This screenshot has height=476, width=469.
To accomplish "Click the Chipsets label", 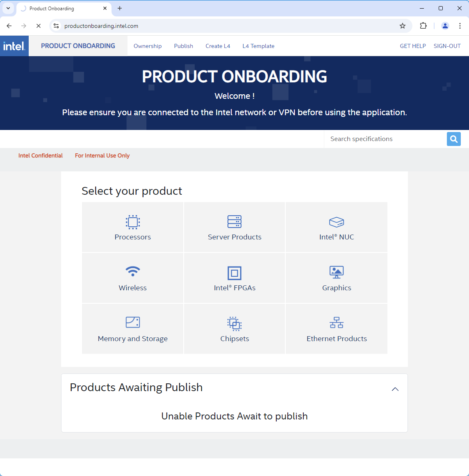I will point(234,339).
